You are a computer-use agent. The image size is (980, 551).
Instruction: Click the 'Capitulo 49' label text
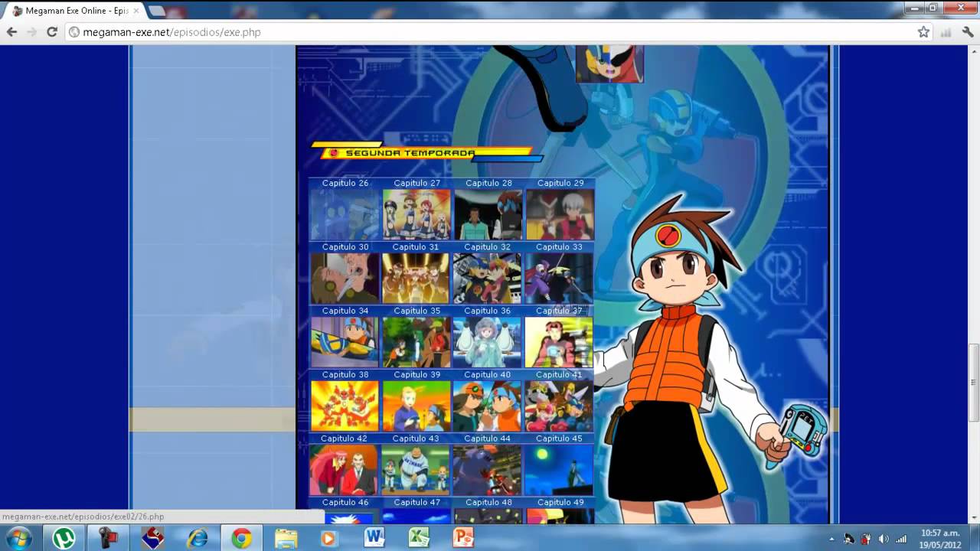point(560,502)
